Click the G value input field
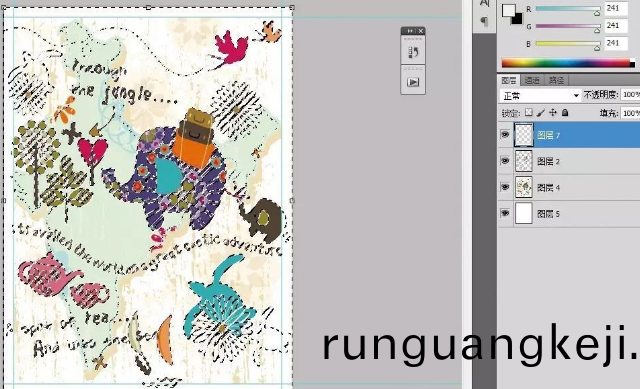The width and height of the screenshot is (640, 389). tap(616, 26)
